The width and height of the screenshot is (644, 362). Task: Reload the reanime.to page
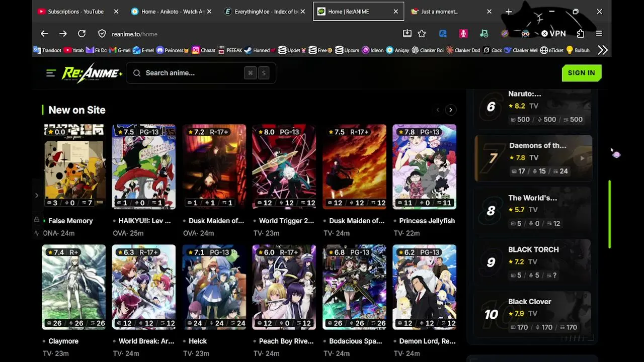pos(82,34)
